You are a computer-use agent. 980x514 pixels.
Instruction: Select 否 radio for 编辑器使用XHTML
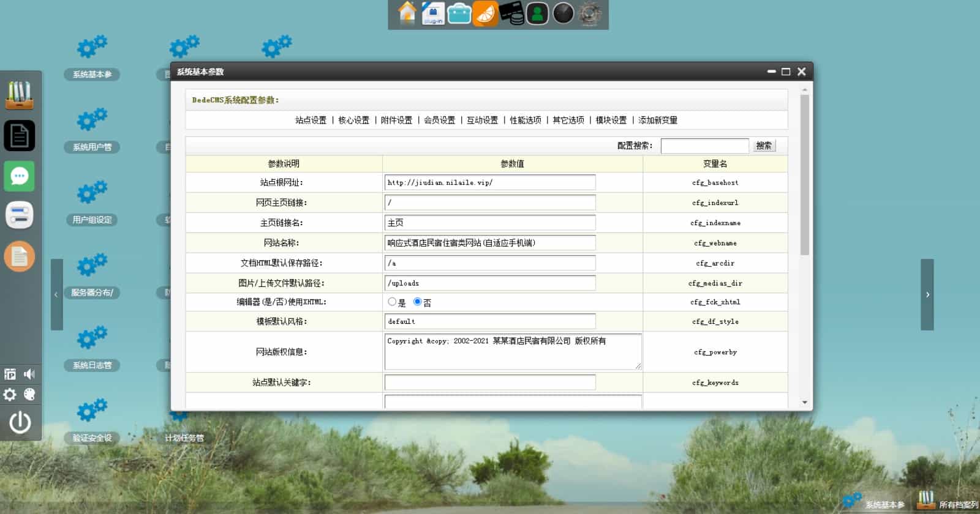418,302
